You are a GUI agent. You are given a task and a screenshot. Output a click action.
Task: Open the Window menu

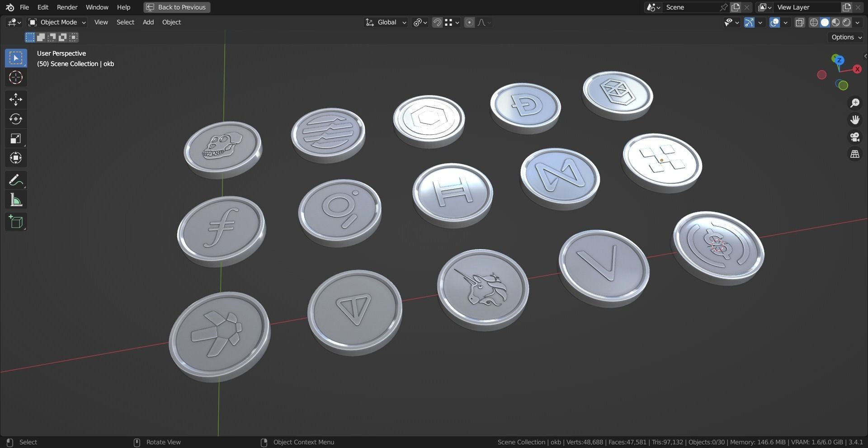[97, 7]
